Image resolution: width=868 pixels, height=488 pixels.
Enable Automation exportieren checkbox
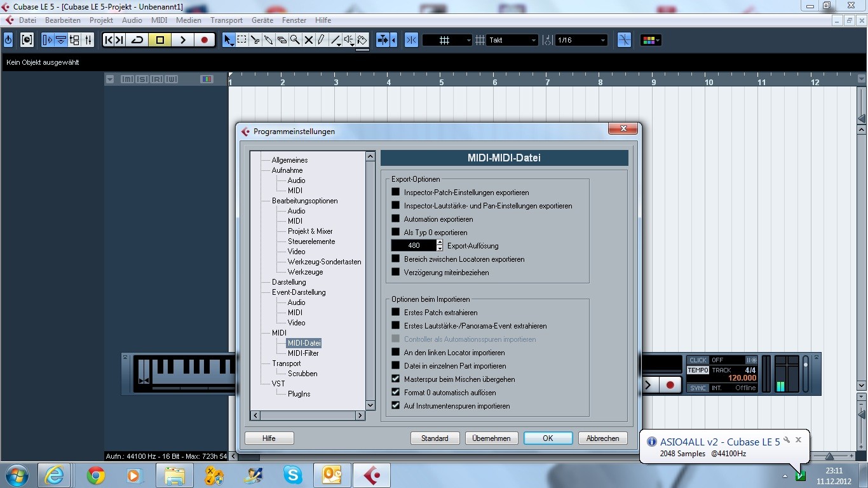[396, 219]
